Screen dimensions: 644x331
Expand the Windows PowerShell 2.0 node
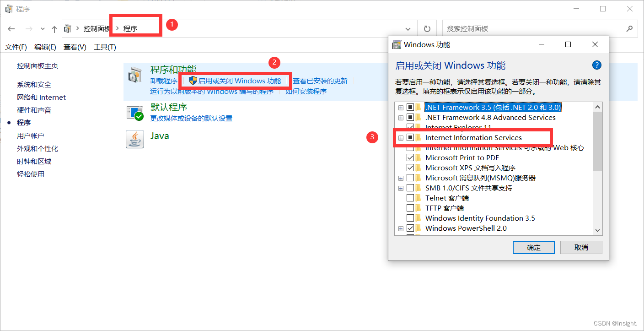click(x=401, y=228)
